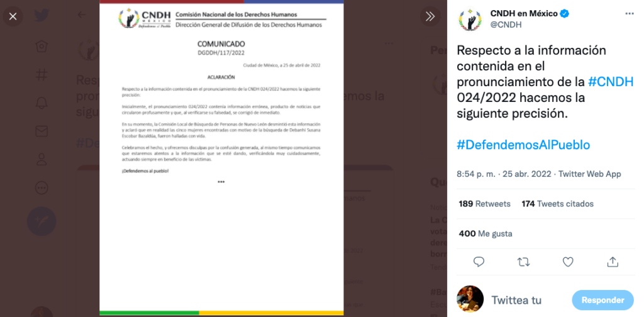Viewport: 644px width, 317px height.
Task: Open Notifications via the bell icon
Action: tap(42, 103)
